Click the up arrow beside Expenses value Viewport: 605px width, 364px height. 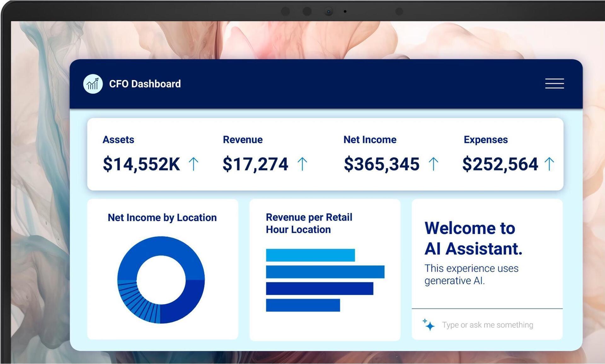pos(549,164)
